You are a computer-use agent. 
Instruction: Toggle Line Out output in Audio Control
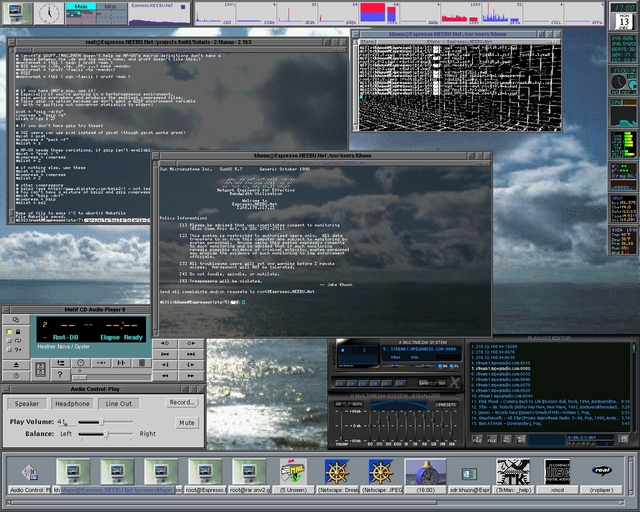pos(118,403)
